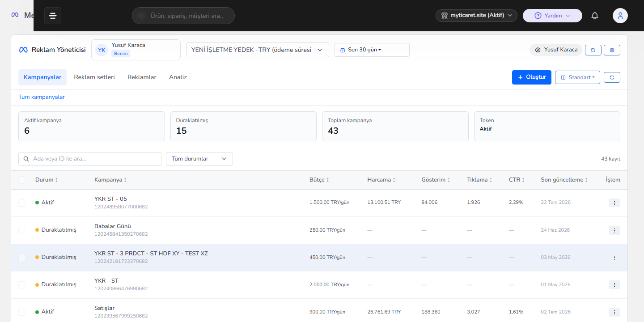Click the YKR ST - 05 campaign name

coord(111,199)
